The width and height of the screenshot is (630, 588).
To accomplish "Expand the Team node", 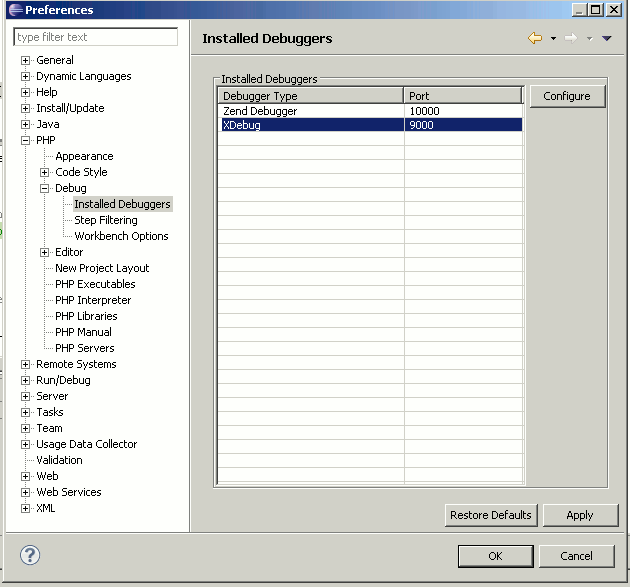I will click(25, 428).
